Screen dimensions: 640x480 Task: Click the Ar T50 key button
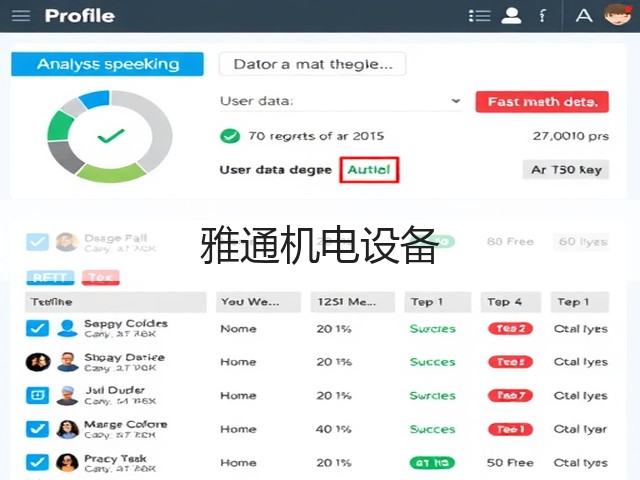point(566,169)
